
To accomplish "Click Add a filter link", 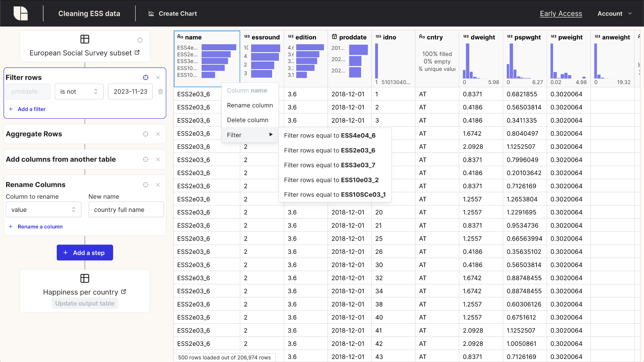I will pyautogui.click(x=27, y=109).
